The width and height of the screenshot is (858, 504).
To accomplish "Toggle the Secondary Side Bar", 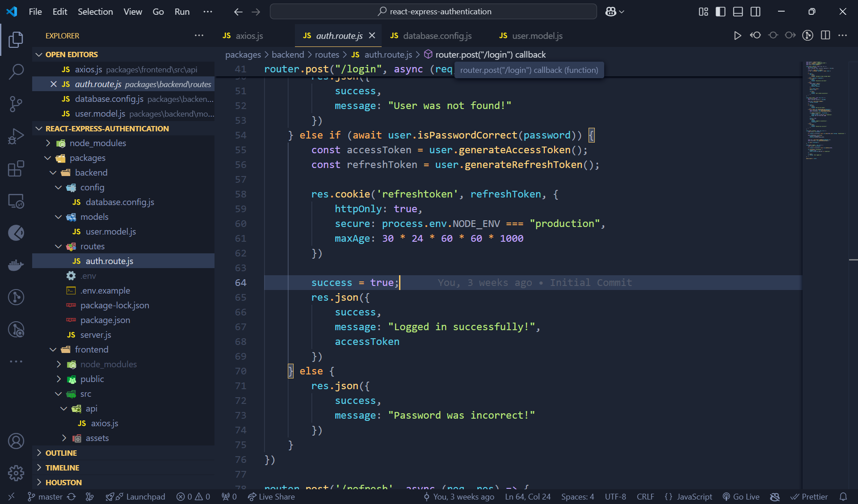I will pos(755,12).
